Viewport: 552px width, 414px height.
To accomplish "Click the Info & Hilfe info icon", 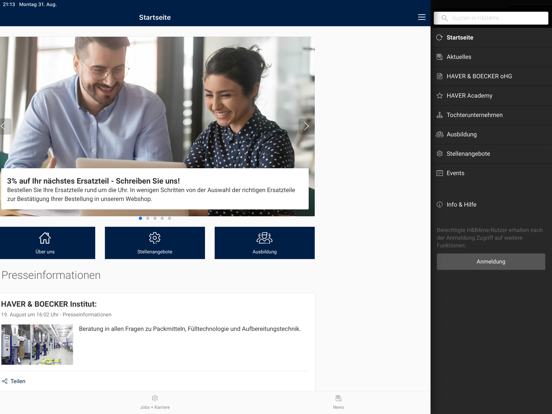I will [439, 205].
